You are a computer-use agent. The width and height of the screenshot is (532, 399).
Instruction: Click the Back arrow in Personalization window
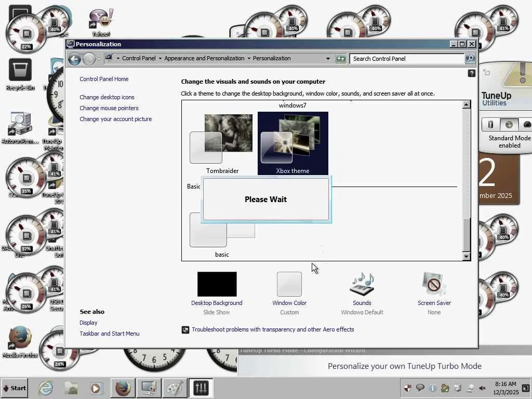[74, 59]
